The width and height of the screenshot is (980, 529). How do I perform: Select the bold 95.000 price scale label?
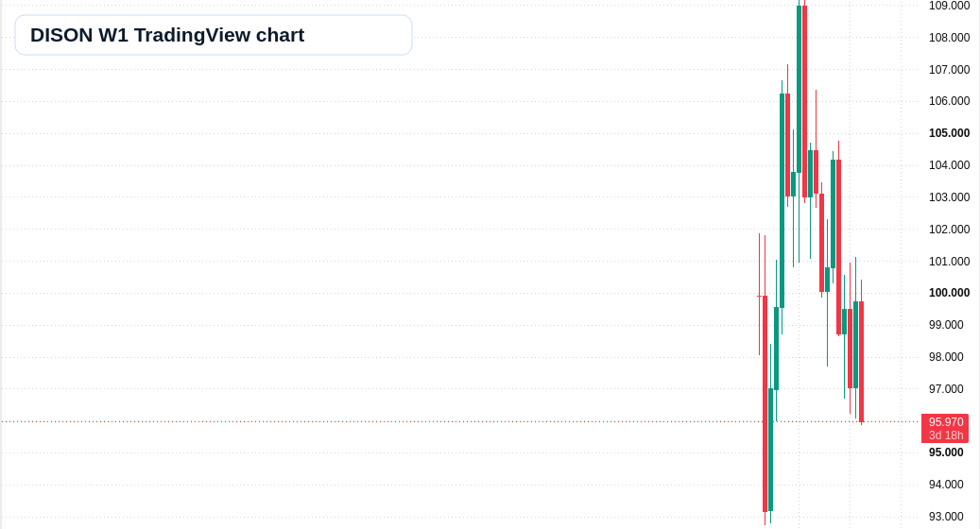tap(946, 452)
